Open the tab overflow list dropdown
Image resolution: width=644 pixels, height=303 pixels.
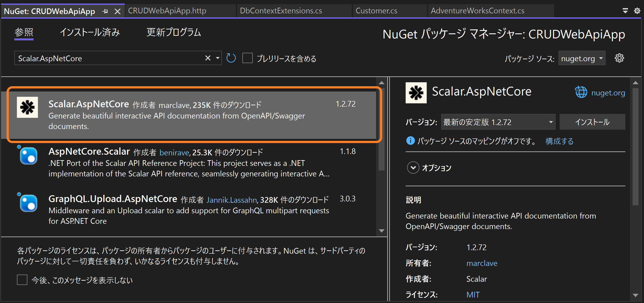(x=625, y=11)
